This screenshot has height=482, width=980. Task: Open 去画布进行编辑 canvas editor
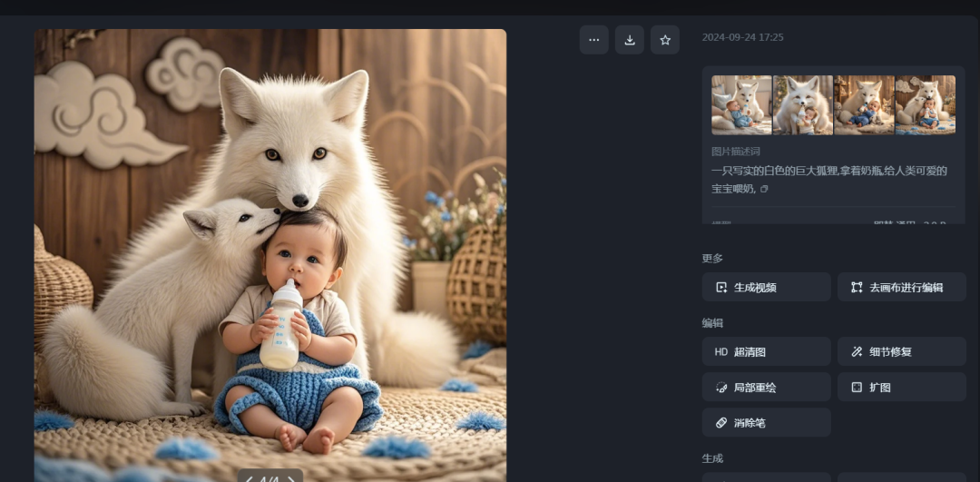pyautogui.click(x=901, y=287)
